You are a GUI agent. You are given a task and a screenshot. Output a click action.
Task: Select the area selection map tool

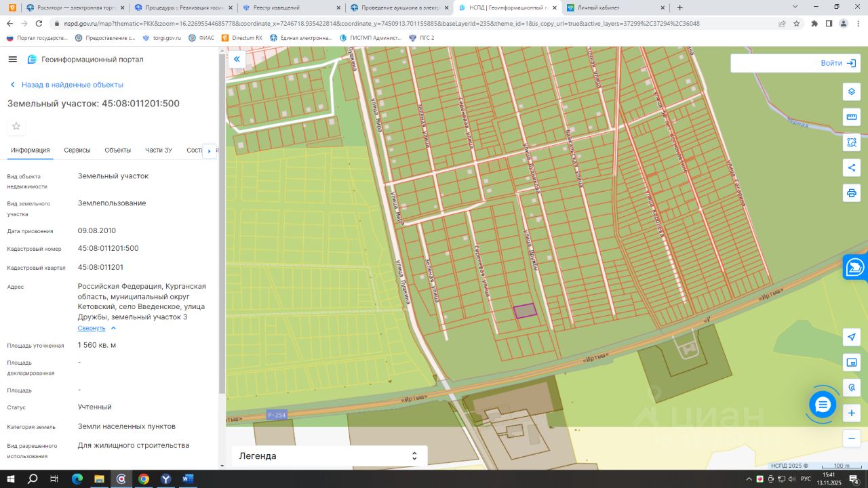852,142
